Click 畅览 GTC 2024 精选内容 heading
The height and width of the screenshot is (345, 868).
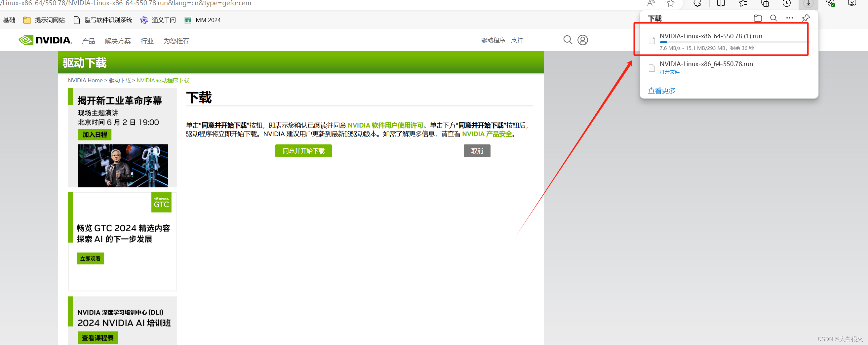(x=123, y=228)
